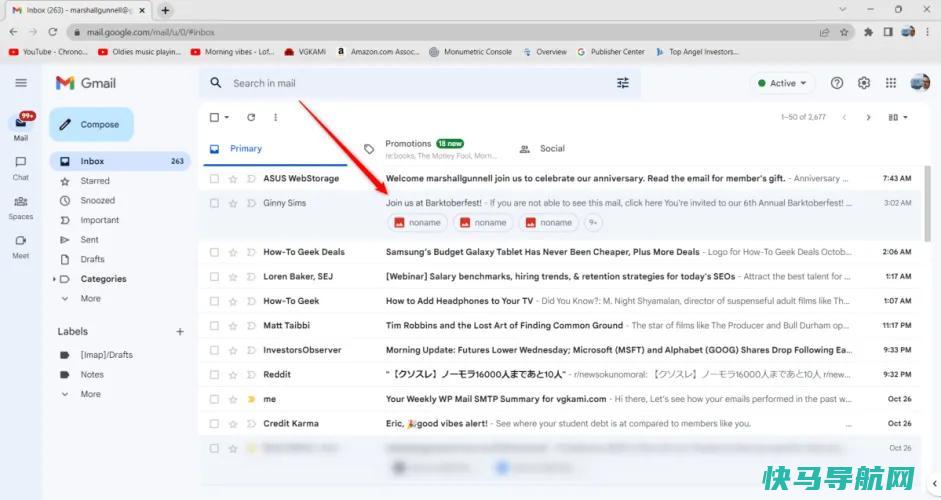
Task: Open the main menu hamburger icon
Action: tap(21, 83)
